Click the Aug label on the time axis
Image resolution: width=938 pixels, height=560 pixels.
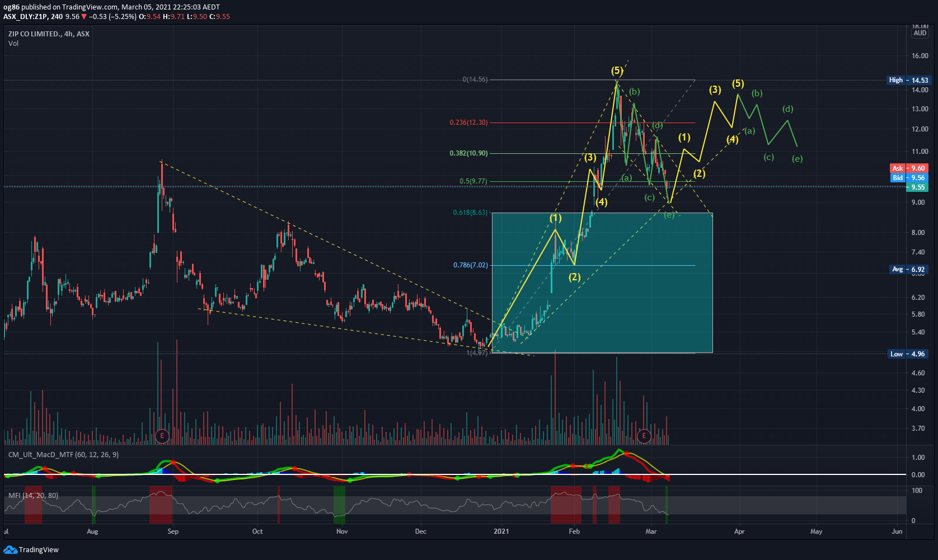pos(92,531)
